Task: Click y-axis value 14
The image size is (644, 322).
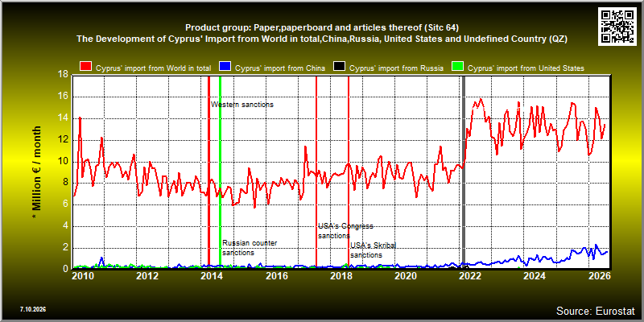Action: pos(64,118)
